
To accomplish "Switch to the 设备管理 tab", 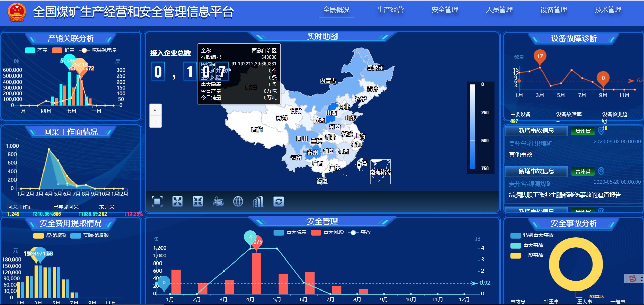I will pos(554,10).
